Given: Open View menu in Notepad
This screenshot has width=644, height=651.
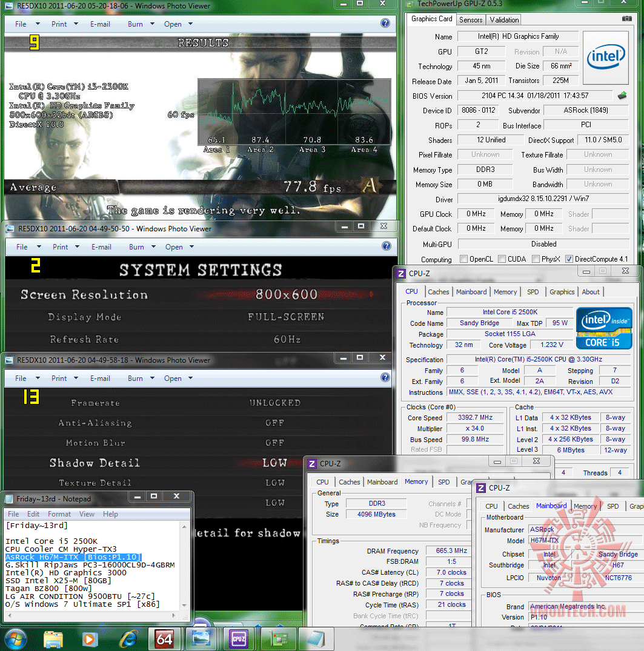Looking at the screenshot, I should [x=87, y=514].
